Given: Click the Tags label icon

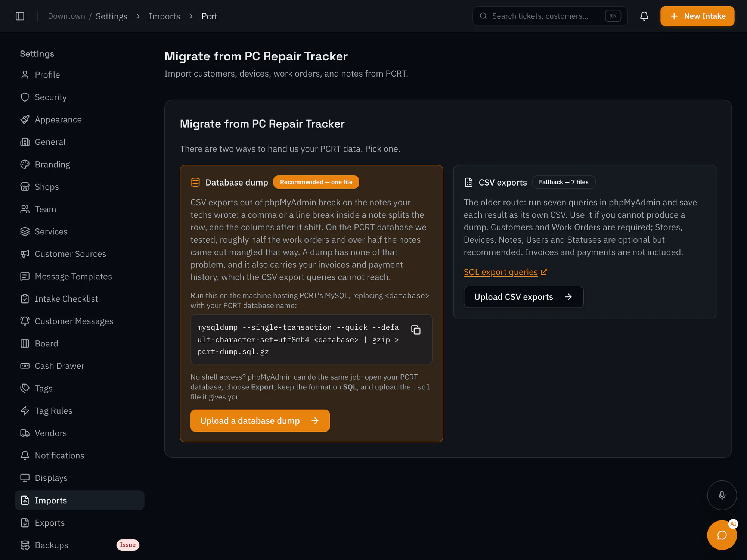Looking at the screenshot, I should (x=25, y=388).
